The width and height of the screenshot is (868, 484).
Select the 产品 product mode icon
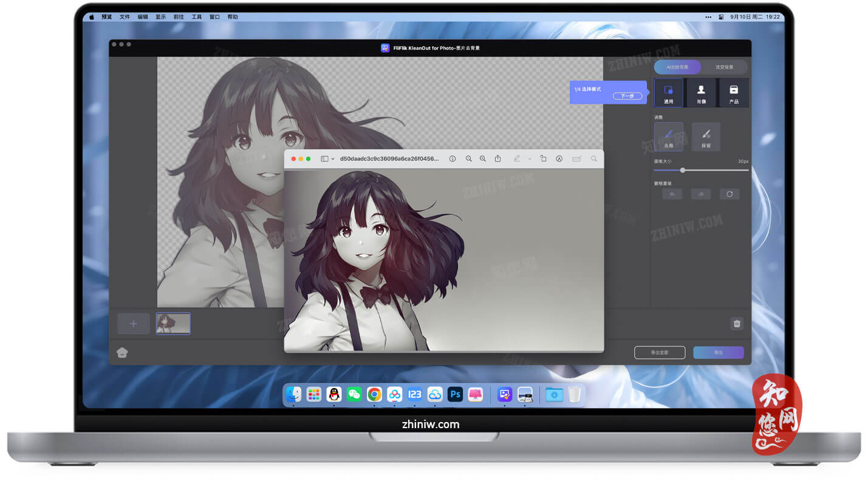point(734,93)
